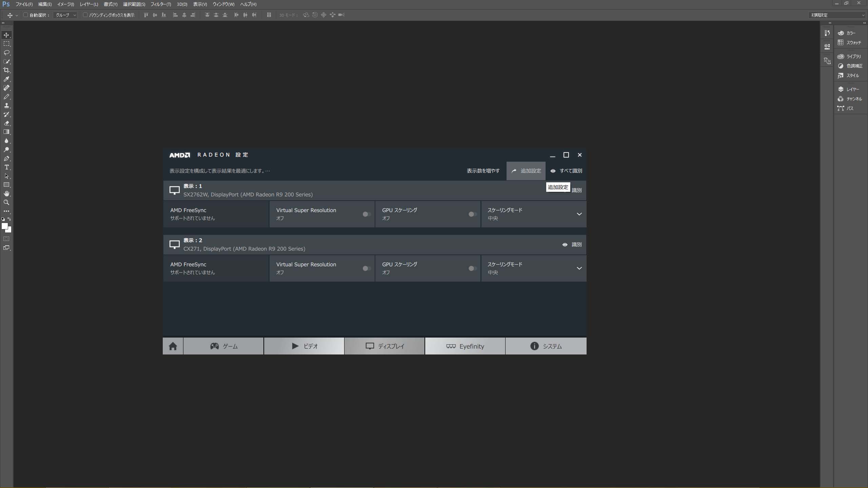Select the Gradient tool
Screen dimensions: 868x488
point(6,132)
